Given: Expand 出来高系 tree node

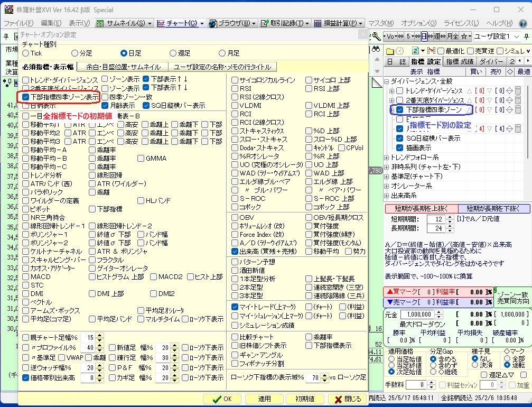Looking at the screenshot, I should coord(386,196).
